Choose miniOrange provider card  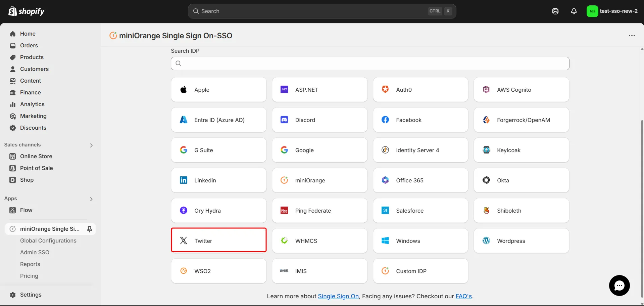coord(319,180)
